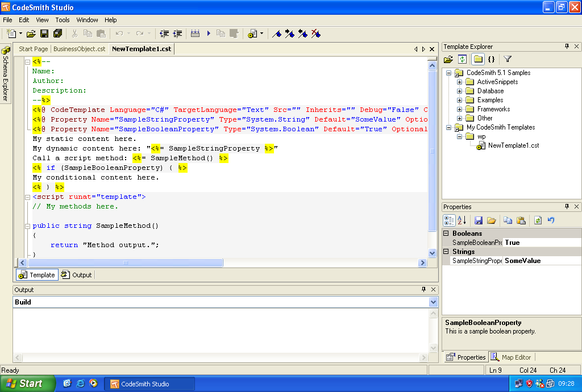
Task: Toggle pin on Properties panel
Action: pos(567,207)
